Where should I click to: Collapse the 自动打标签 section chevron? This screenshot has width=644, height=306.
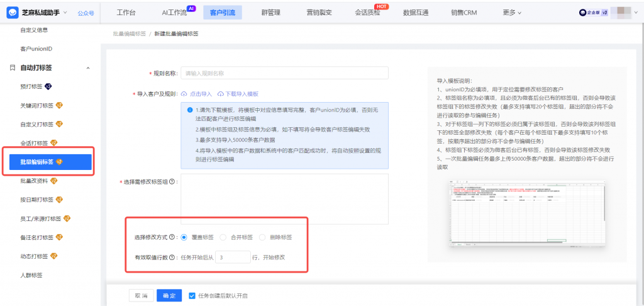tap(88, 67)
